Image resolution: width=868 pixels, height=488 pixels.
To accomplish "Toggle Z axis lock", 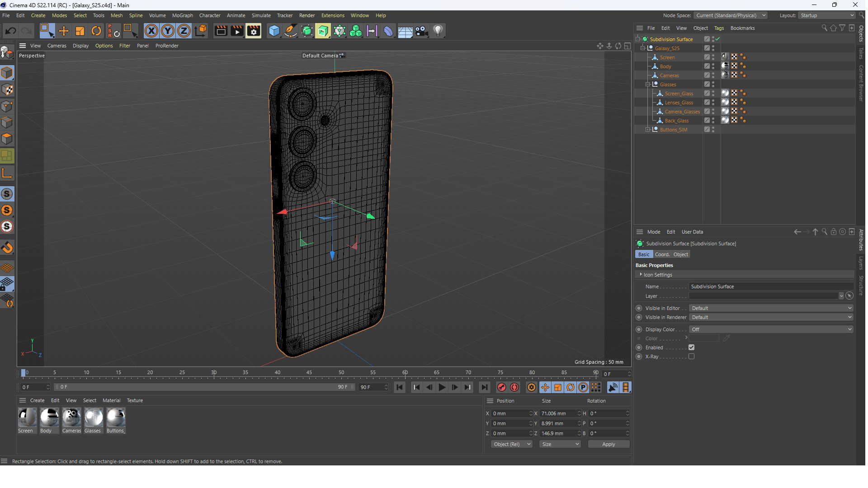I will (x=184, y=31).
